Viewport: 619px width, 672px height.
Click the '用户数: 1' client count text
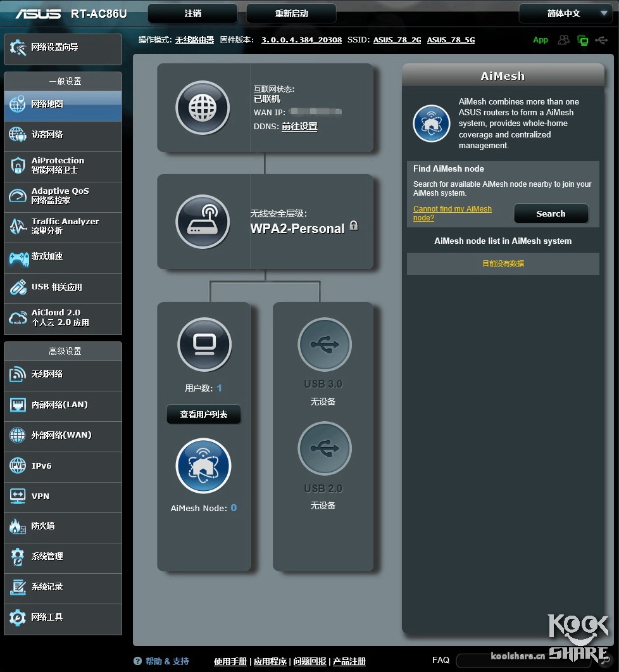tap(203, 388)
